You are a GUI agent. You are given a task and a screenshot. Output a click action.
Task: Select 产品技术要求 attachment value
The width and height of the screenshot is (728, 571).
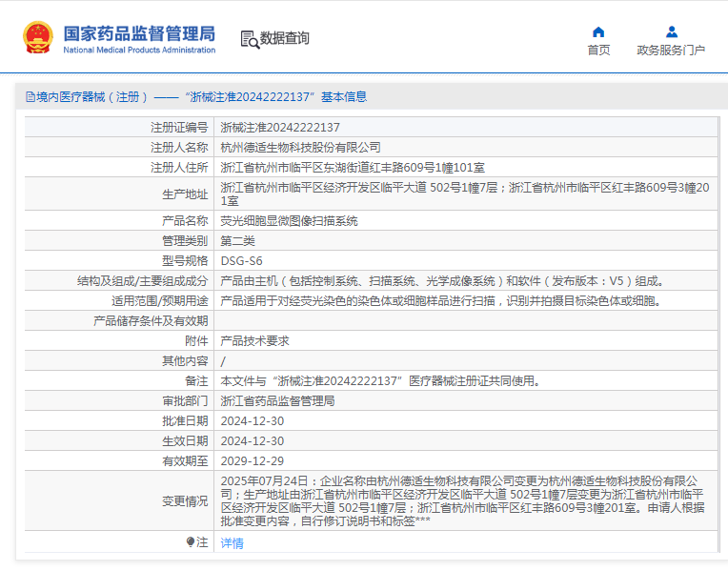pos(254,340)
